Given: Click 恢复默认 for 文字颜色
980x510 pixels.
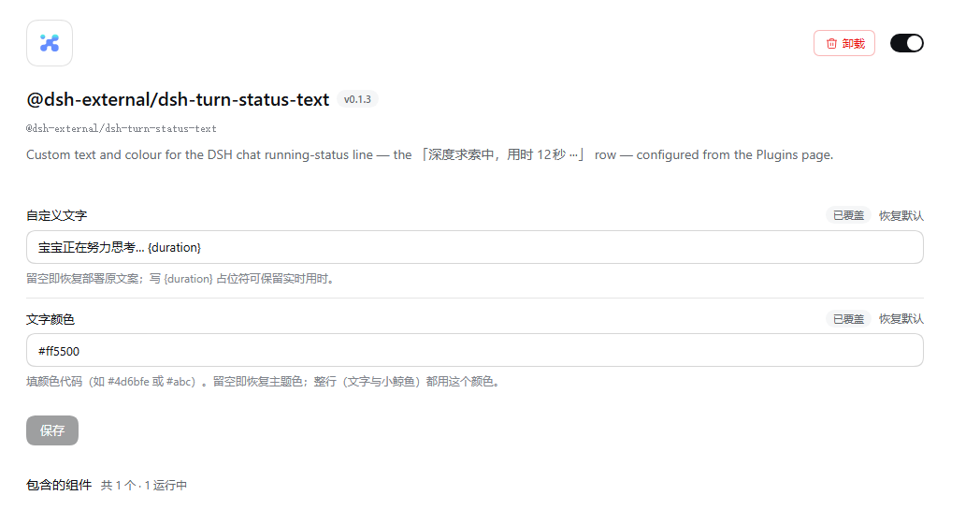Looking at the screenshot, I should pyautogui.click(x=901, y=319).
